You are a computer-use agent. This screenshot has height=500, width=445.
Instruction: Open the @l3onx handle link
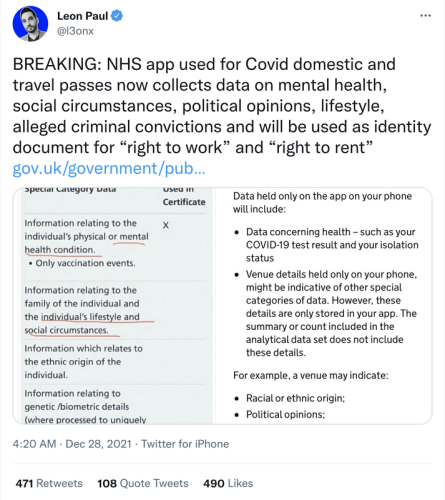tap(75, 31)
